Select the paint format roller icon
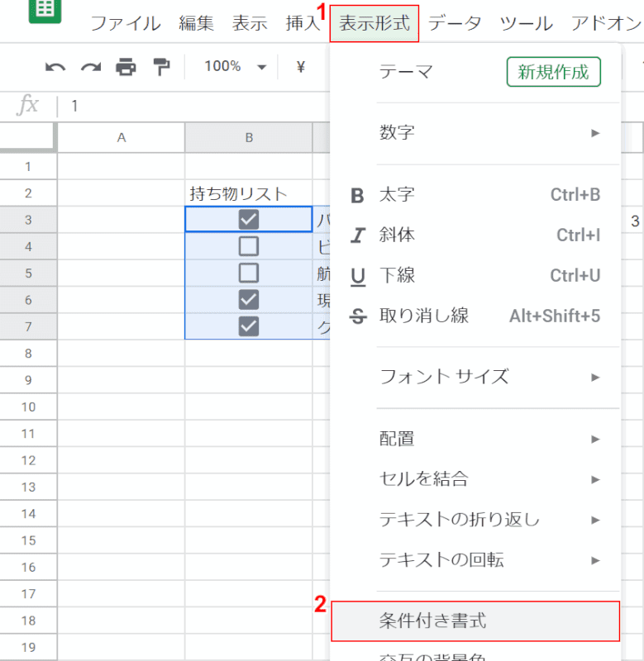This screenshot has height=661, width=644. click(161, 67)
